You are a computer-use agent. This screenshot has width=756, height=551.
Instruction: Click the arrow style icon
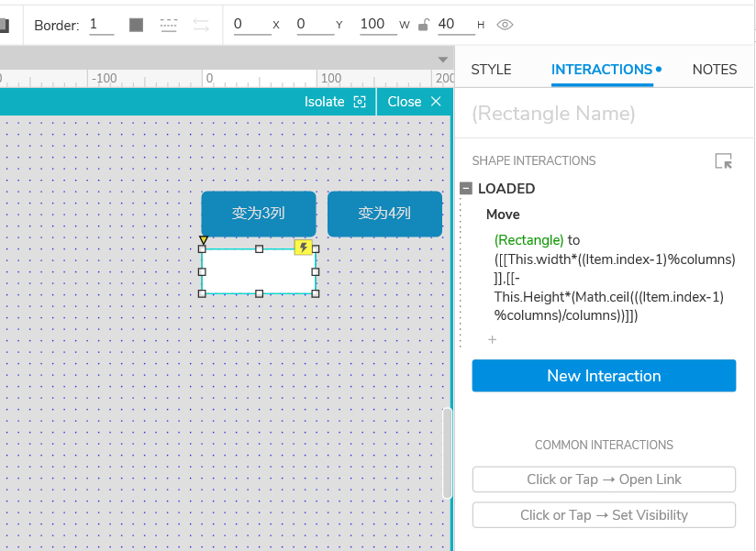[x=201, y=25]
